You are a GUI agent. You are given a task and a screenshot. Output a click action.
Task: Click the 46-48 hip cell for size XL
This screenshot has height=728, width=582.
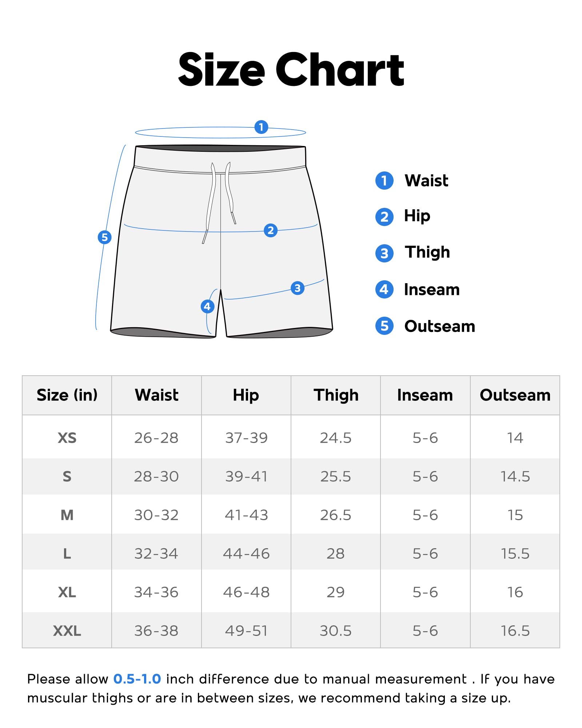coord(246,592)
